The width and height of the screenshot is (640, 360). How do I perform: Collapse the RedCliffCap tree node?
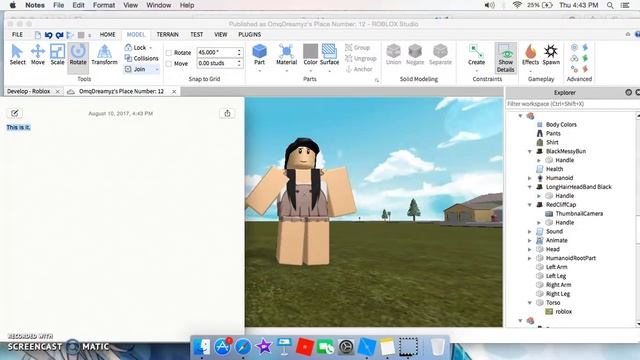coord(530,205)
